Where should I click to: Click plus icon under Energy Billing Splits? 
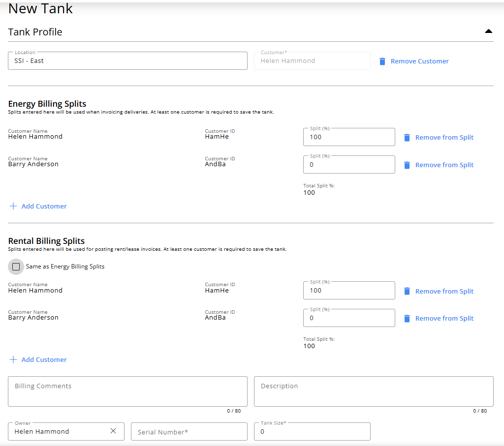[x=13, y=206]
